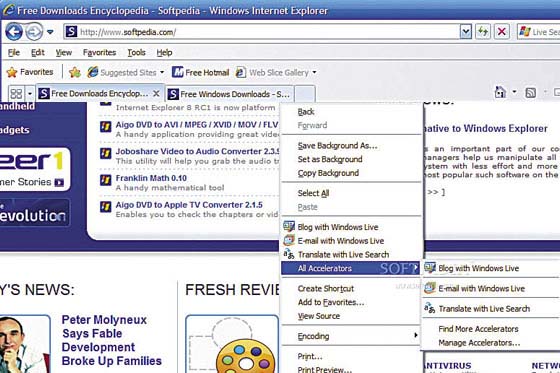Open the Favorites menu in menu bar
560x373 pixels.
(100, 53)
